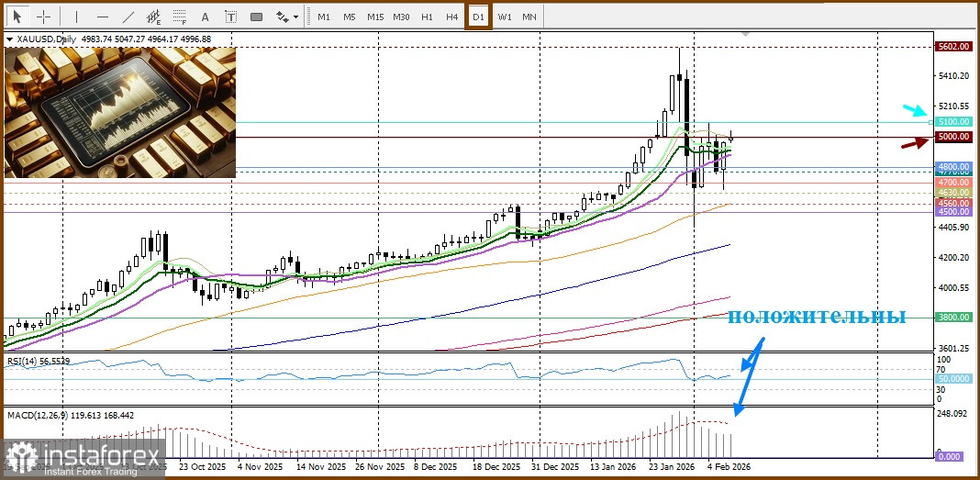Select the 4800.00 blue level label

tap(953, 167)
